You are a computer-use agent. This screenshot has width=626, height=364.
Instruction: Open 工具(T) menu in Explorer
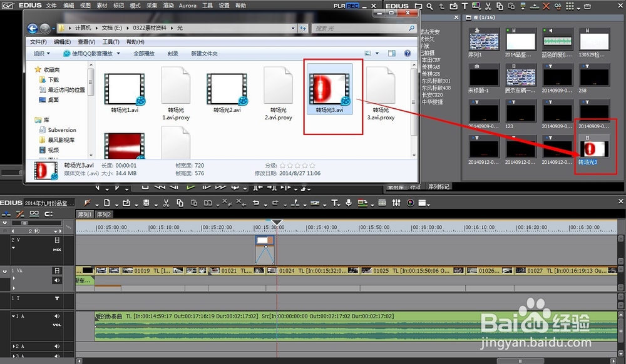(111, 42)
